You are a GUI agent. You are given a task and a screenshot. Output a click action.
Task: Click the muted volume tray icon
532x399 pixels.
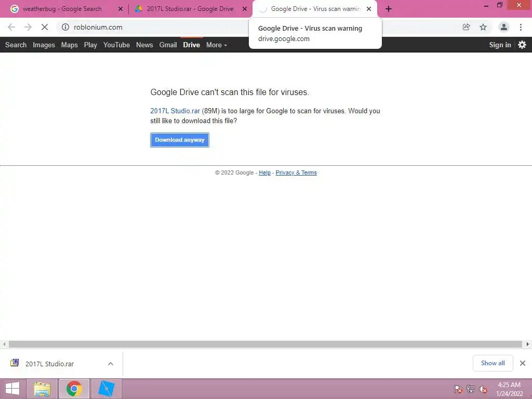click(x=483, y=389)
